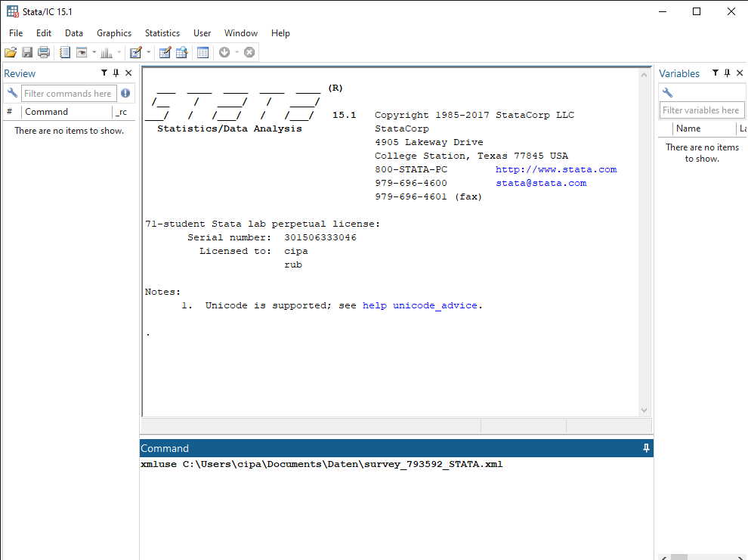Click the Print icon in toolbar

(44, 52)
